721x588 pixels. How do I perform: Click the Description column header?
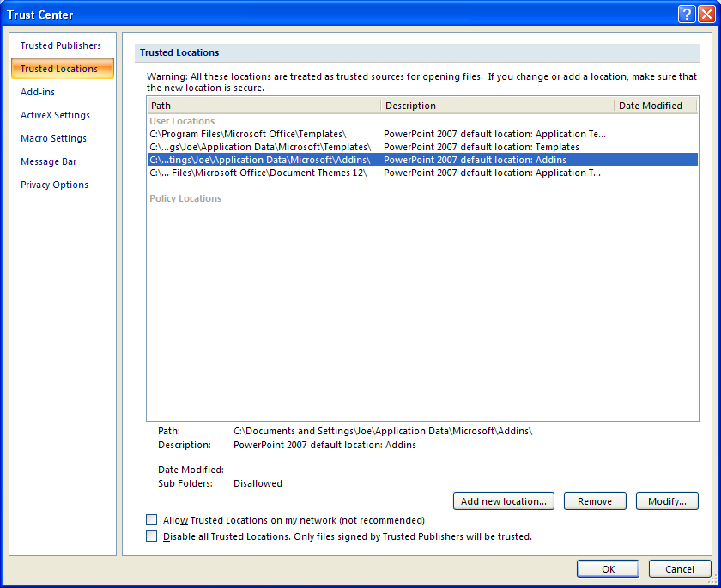pos(498,106)
